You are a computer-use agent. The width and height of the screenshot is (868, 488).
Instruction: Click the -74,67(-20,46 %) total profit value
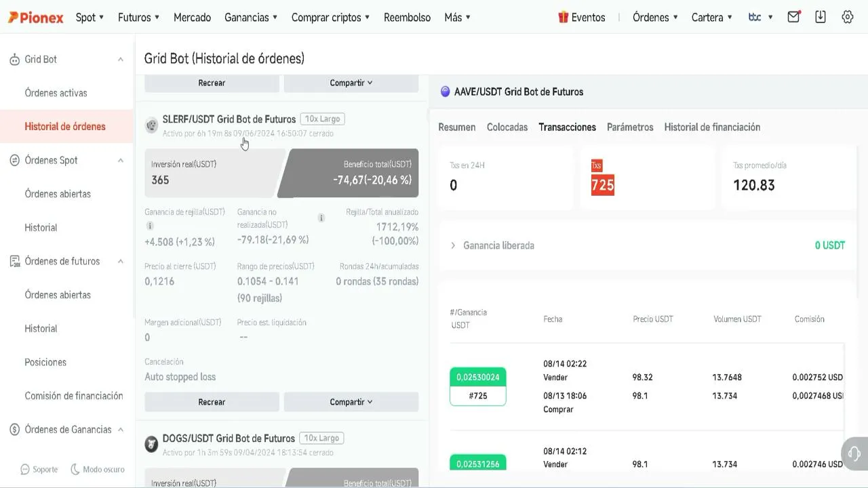372,180
